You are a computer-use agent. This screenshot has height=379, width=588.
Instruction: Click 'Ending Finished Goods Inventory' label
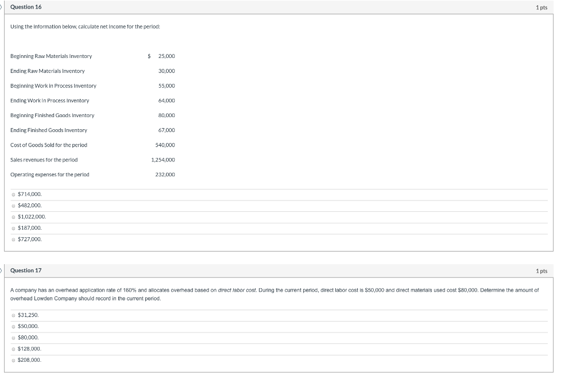[49, 130]
